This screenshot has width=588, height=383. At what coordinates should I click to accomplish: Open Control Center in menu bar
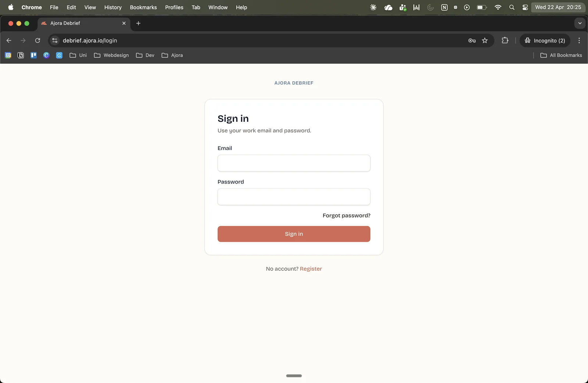pyautogui.click(x=525, y=7)
